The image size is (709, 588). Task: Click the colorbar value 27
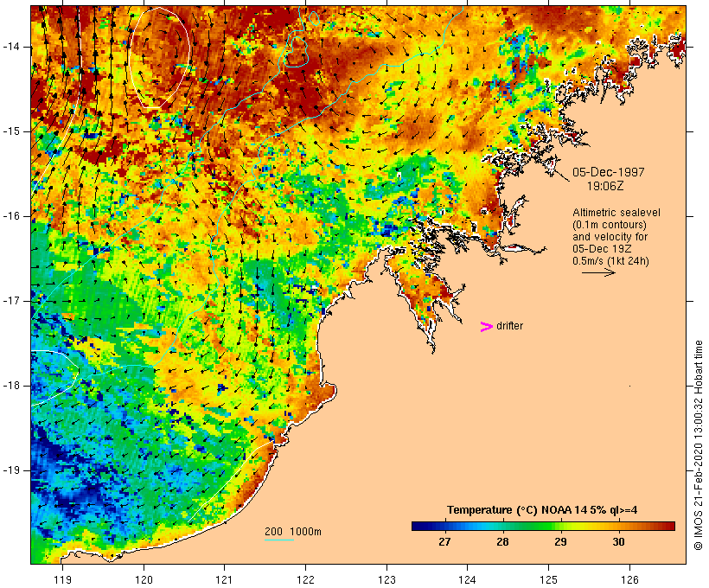pyautogui.click(x=444, y=541)
